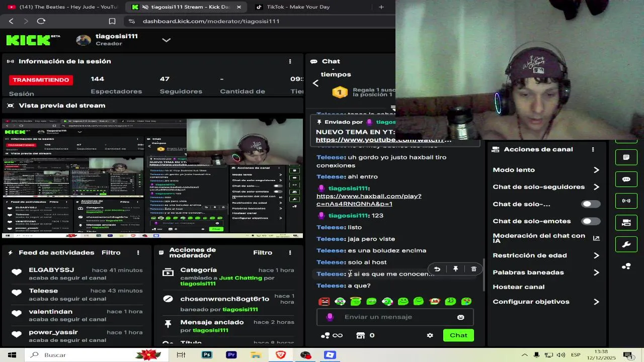The image size is (644, 362).
Task: Open Filtro in Feed de actividades
Action: click(111, 252)
